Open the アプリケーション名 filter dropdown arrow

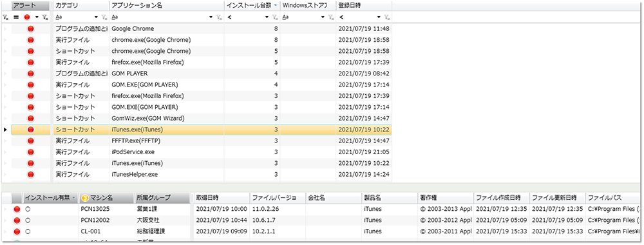tap(211, 17)
